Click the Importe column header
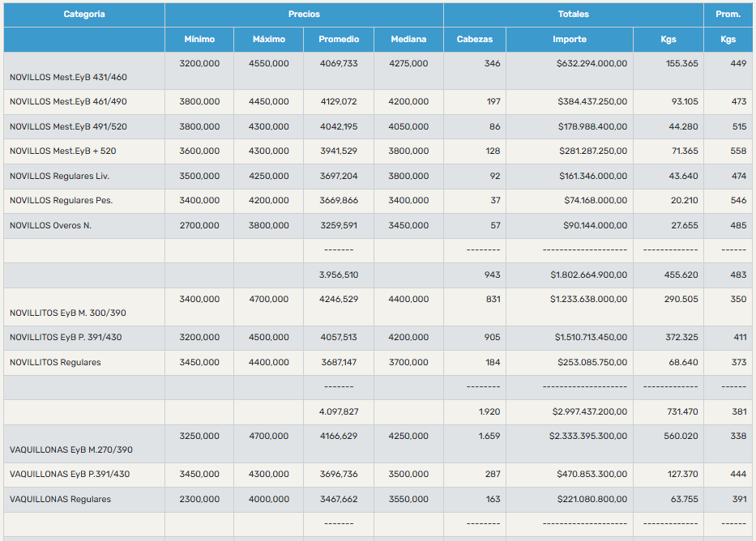 tap(570, 40)
